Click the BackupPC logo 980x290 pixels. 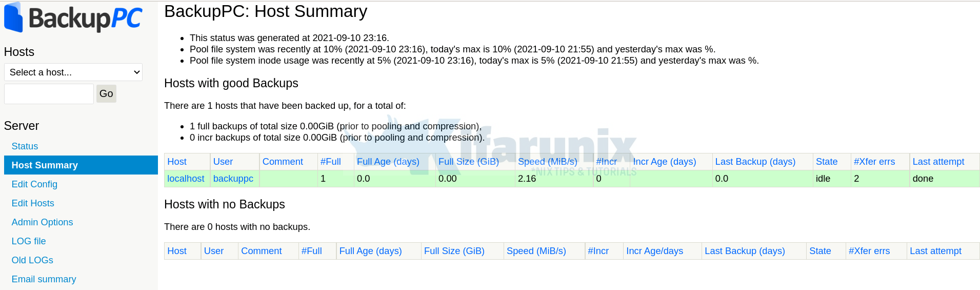click(x=73, y=18)
